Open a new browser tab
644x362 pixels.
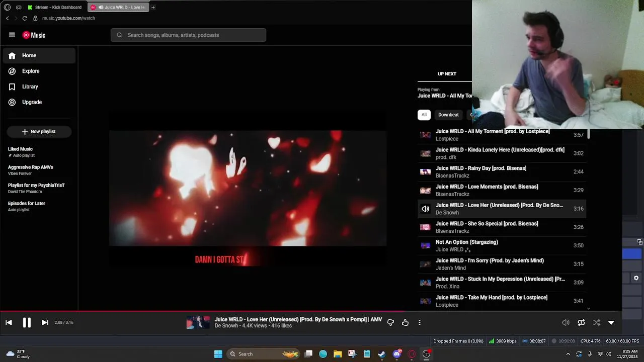click(153, 7)
